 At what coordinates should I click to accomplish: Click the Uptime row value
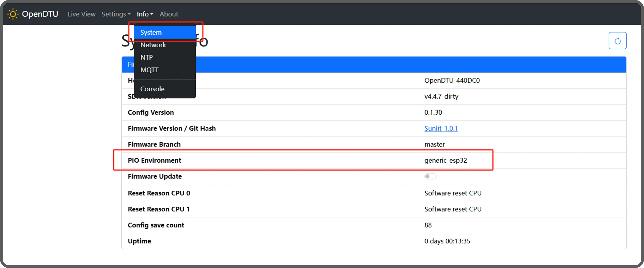[x=447, y=241]
